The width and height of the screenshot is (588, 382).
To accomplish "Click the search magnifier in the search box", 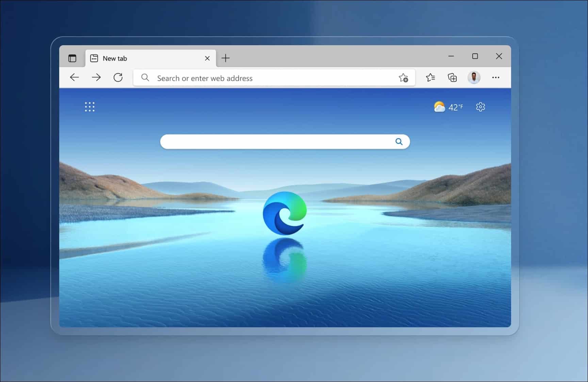I will point(399,142).
